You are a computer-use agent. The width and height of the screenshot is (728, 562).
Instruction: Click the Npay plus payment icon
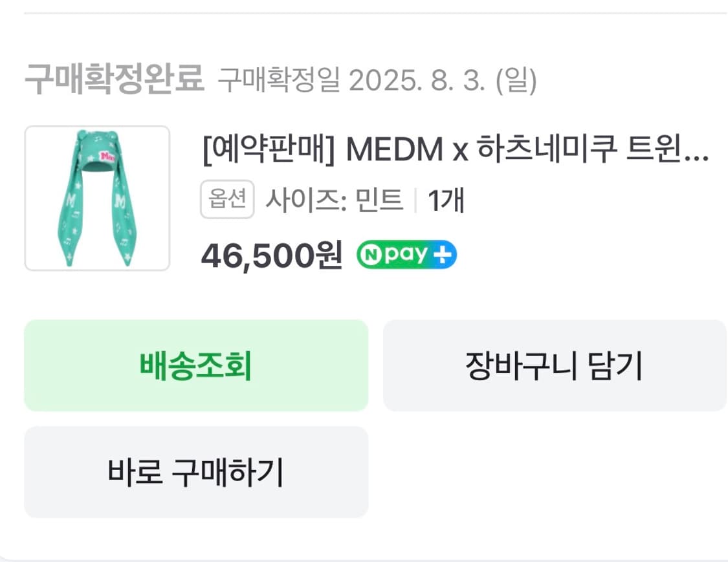[406, 254]
